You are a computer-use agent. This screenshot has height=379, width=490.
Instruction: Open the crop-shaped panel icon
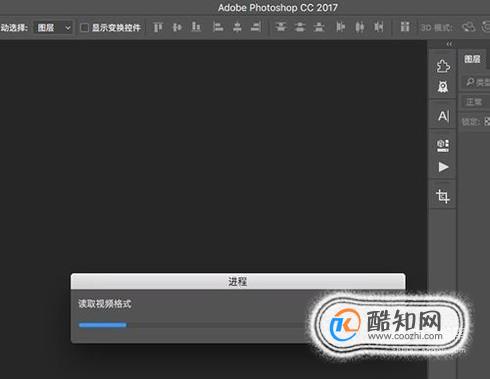click(443, 196)
